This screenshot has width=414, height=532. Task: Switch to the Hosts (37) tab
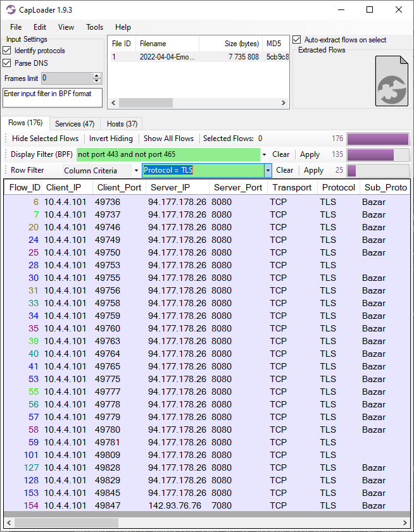tap(122, 124)
